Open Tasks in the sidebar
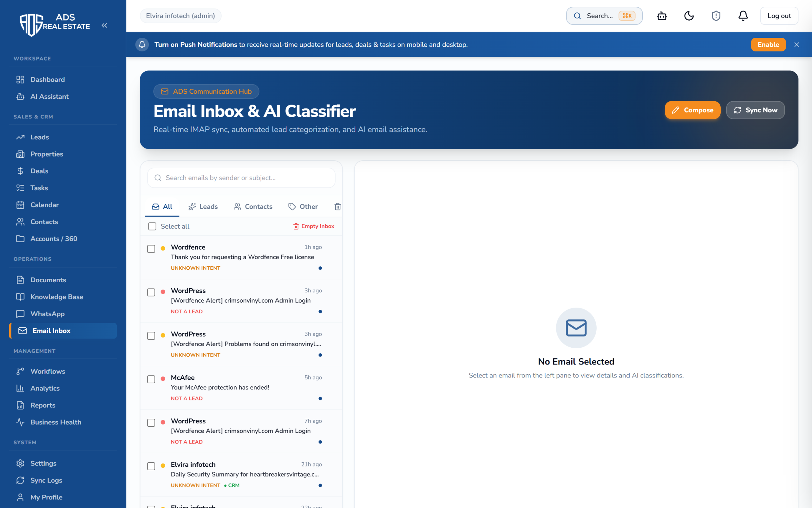Image resolution: width=812 pixels, height=508 pixels. (63, 188)
